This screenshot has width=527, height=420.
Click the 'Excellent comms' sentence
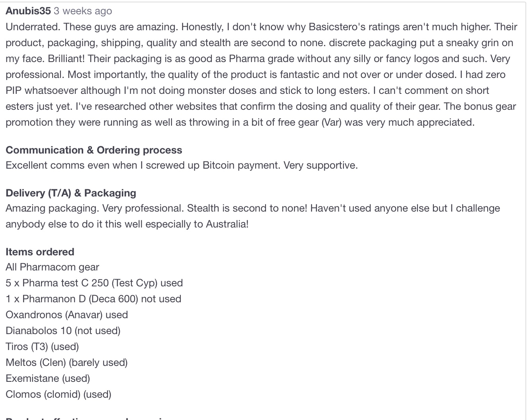[x=182, y=165]
